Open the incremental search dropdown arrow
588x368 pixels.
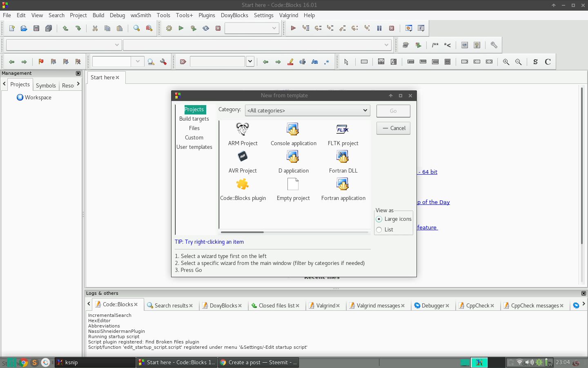point(250,61)
